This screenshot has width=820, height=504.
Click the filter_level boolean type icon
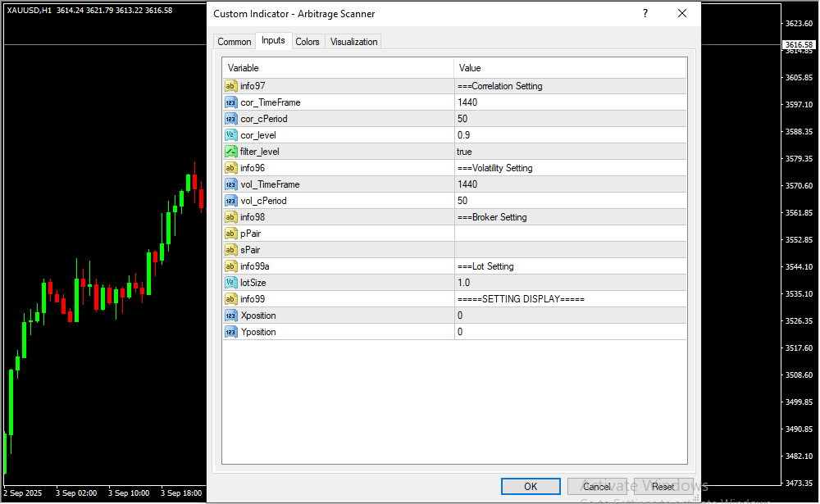[230, 152]
